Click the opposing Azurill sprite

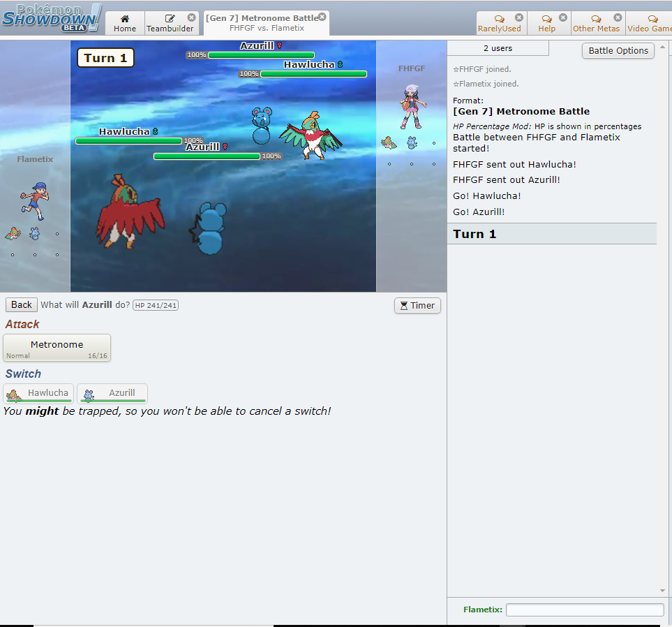pyautogui.click(x=262, y=126)
